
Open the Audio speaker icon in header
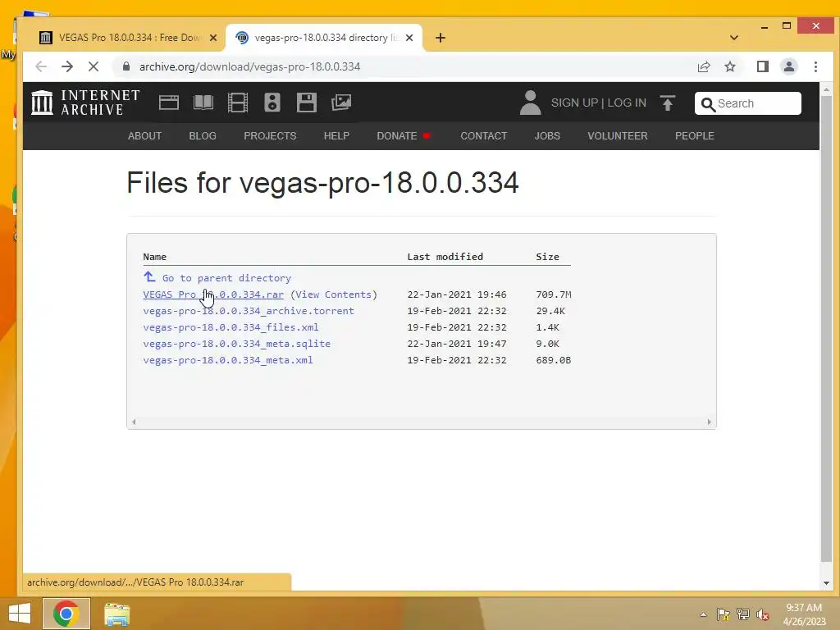click(272, 103)
